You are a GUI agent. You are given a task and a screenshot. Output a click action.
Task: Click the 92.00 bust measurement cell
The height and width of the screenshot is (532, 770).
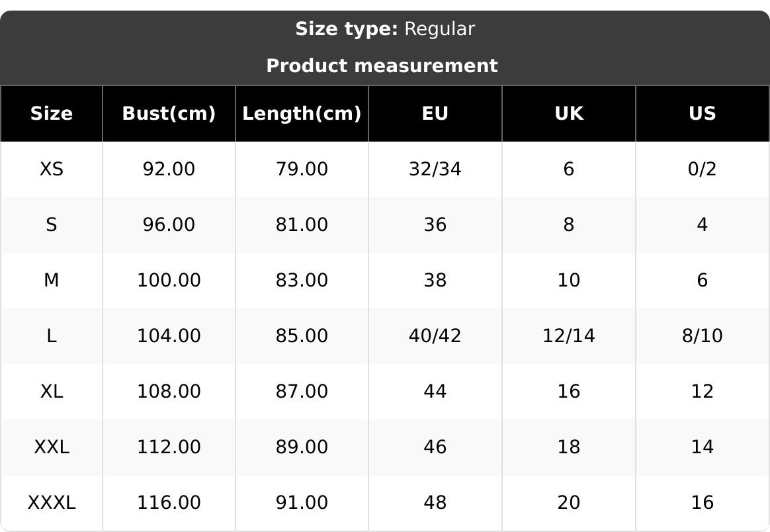coord(169,169)
